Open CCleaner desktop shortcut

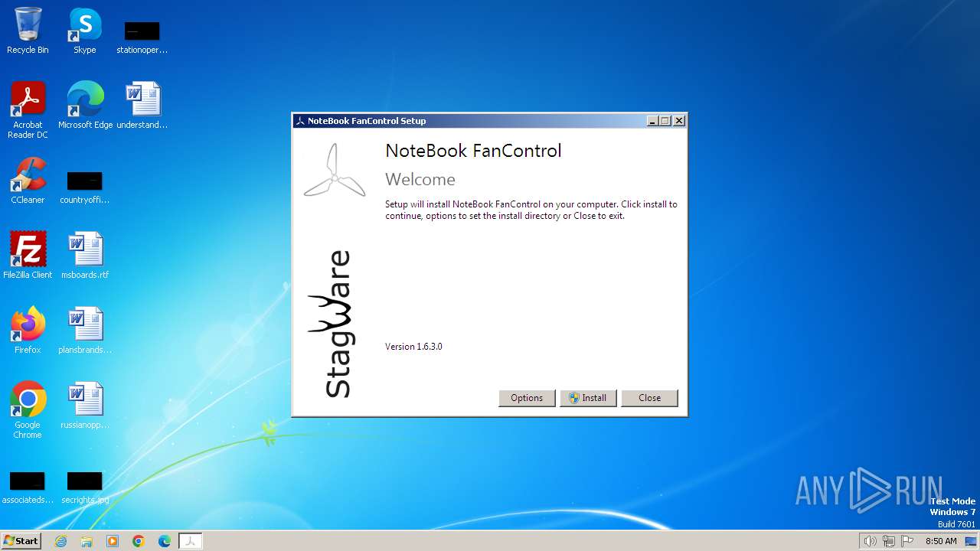pos(28,180)
